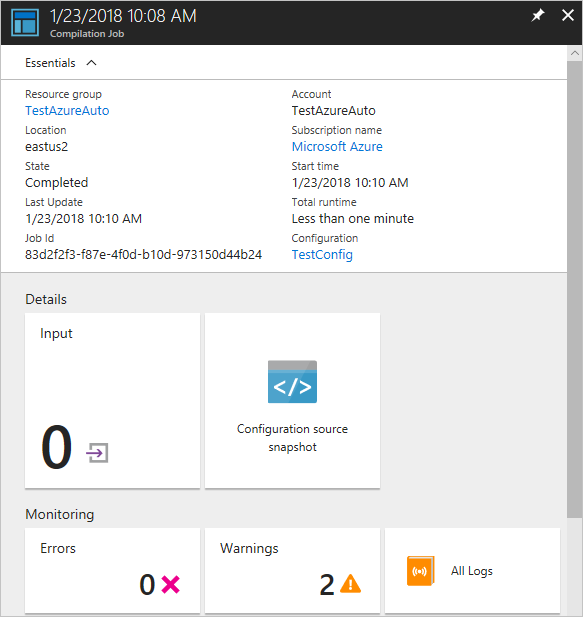
Task: Open the All Logs tile
Action: tap(472, 571)
